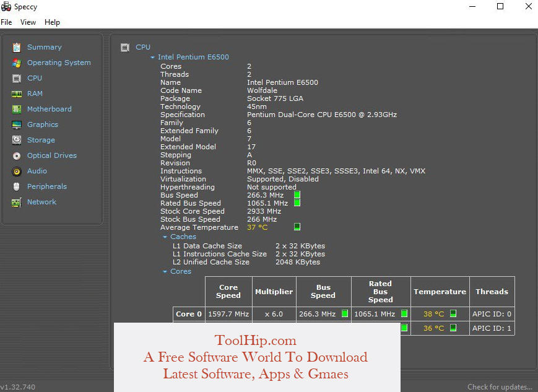This screenshot has height=392, width=538.
Task: Open the File menu
Action: [6, 22]
